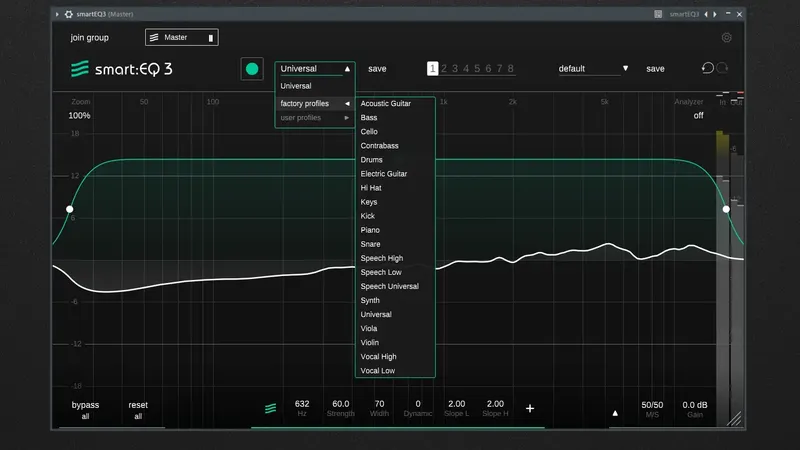This screenshot has width=800, height=450.
Task: Click the 0.0 dB Gain value
Action: [x=695, y=405]
